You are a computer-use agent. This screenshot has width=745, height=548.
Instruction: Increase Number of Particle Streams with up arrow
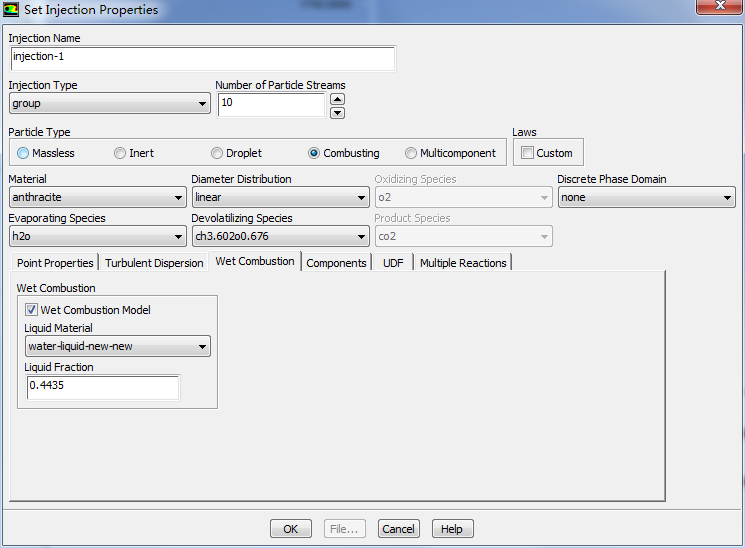[x=337, y=98]
